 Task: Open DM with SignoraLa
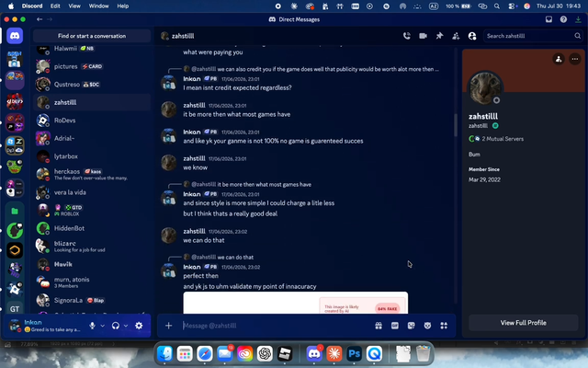pos(92,301)
